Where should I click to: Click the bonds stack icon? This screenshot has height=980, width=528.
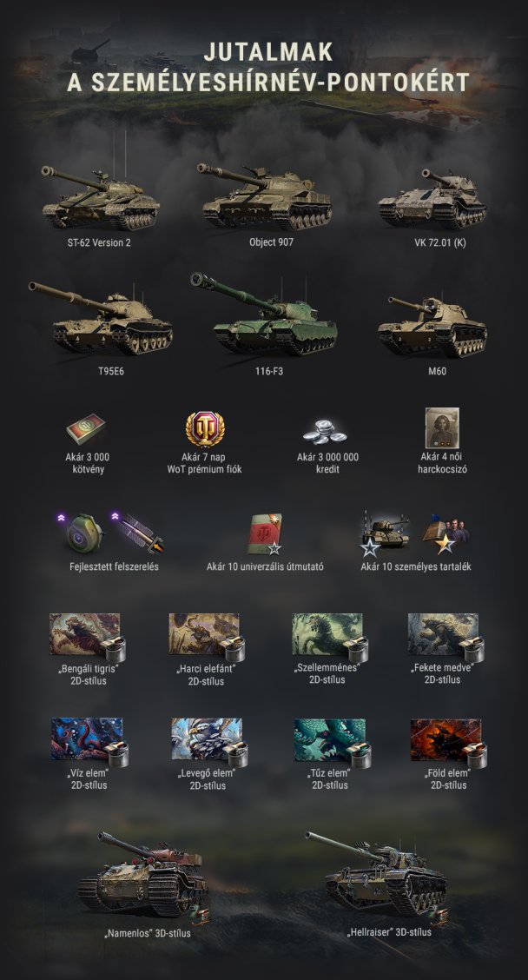[86, 429]
